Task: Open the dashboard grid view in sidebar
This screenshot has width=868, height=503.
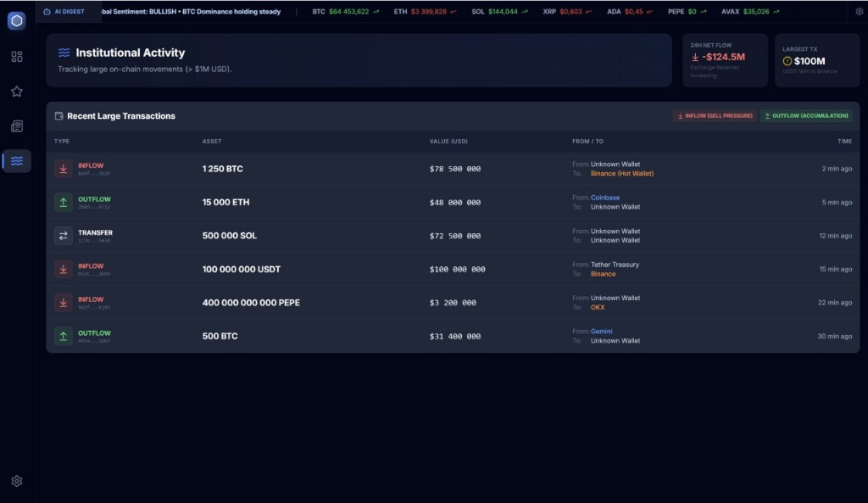Action: tap(16, 57)
